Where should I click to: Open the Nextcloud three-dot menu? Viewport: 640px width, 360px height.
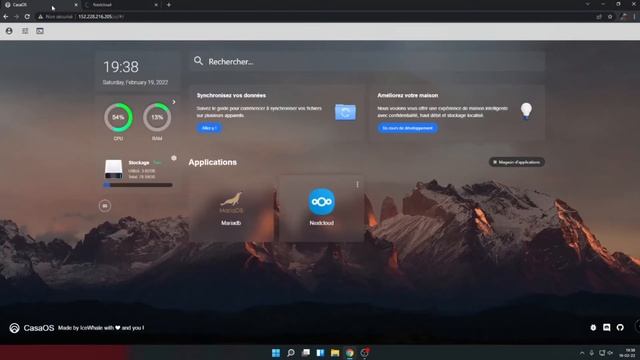(x=357, y=184)
